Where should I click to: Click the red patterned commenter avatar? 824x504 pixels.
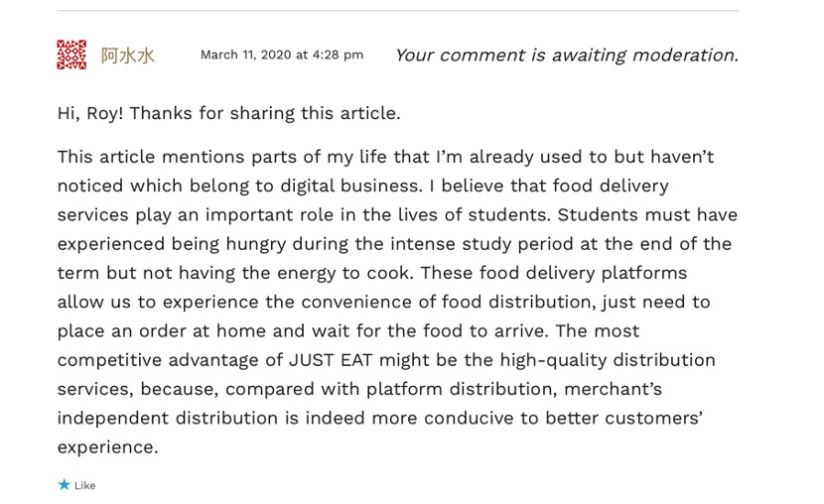(x=71, y=55)
